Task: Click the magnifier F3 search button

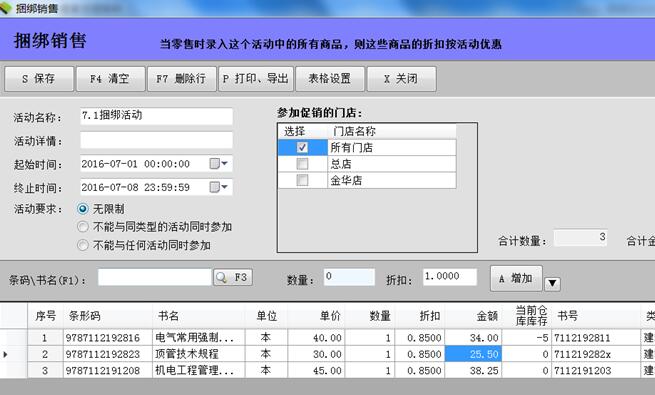Action: tap(233, 277)
